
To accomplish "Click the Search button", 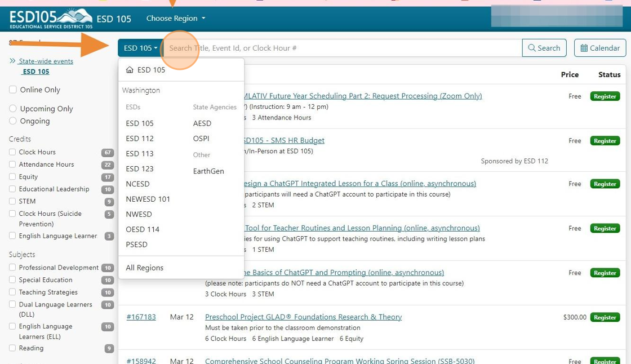I will tap(544, 48).
